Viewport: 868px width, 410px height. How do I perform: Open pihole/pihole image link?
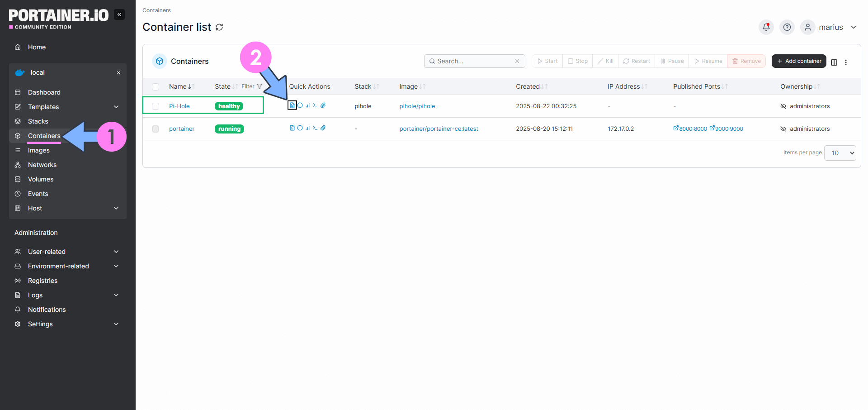coord(417,106)
